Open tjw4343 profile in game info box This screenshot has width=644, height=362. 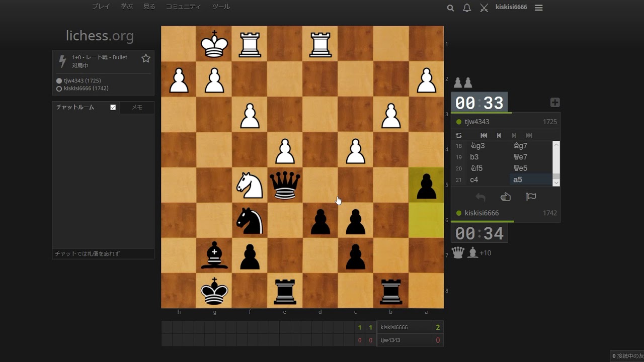tap(82, 80)
